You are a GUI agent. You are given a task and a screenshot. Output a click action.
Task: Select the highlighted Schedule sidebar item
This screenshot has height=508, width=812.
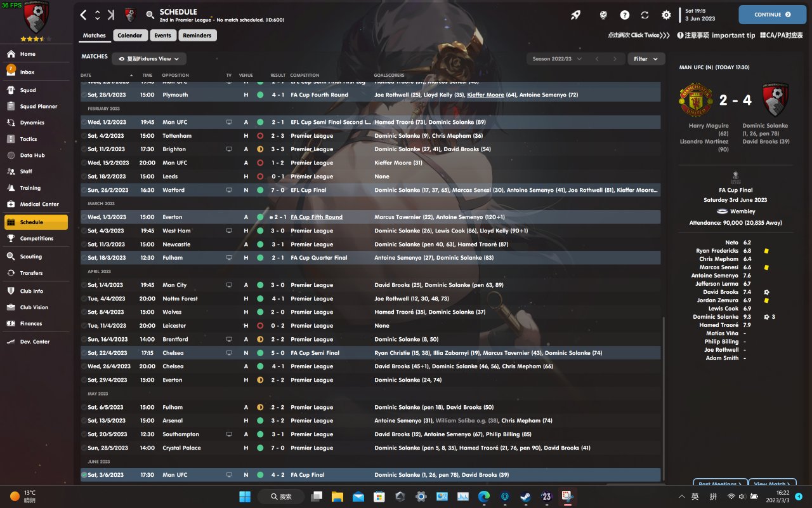[x=36, y=222]
